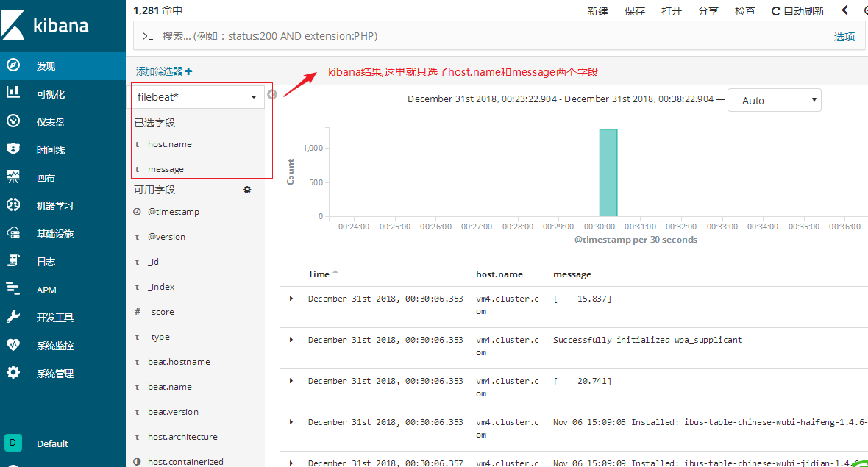Open the Canvas (画布) icon
Screen dimensions: 868x467
coord(13,177)
